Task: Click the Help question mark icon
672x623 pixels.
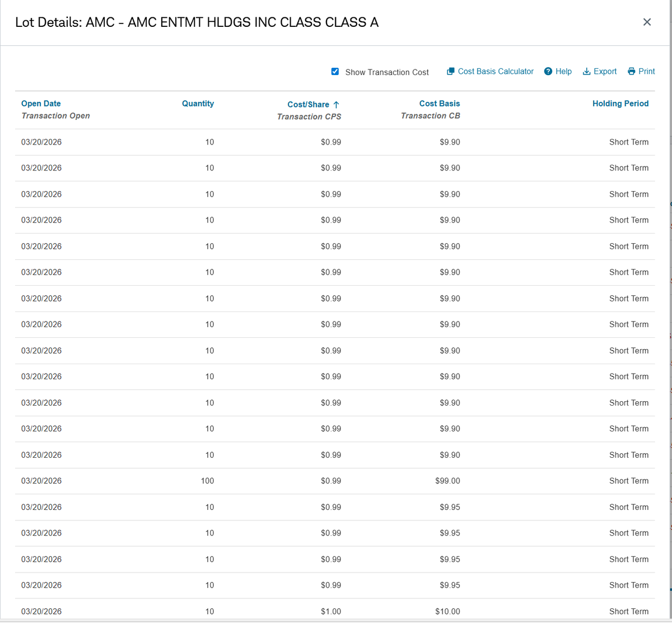Action: tap(548, 71)
